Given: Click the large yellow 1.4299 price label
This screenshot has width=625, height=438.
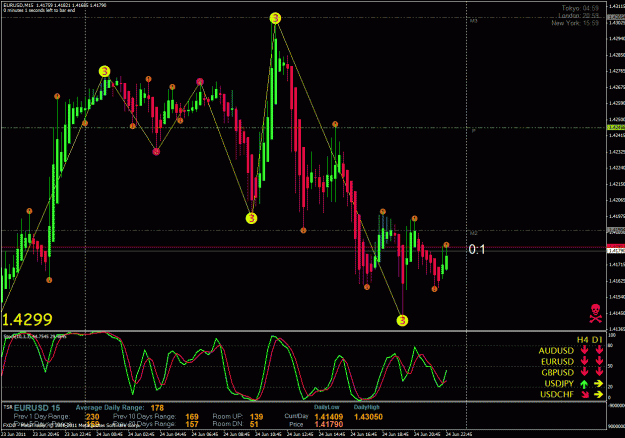Looking at the screenshot, I should click(x=27, y=320).
